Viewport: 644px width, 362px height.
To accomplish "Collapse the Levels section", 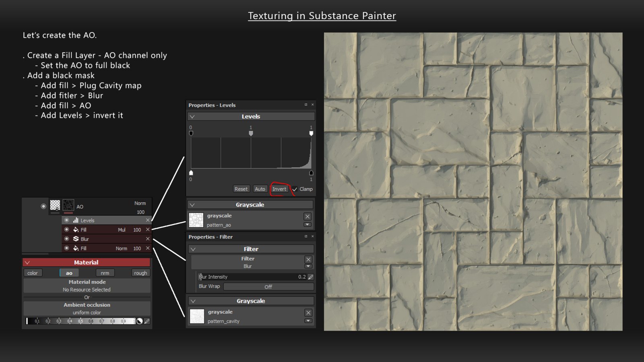I will 192,117.
